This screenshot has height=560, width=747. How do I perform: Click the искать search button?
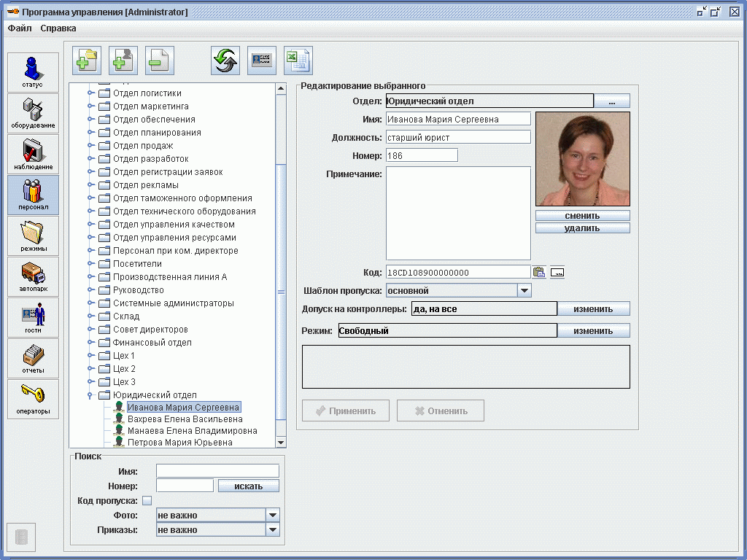point(248,486)
